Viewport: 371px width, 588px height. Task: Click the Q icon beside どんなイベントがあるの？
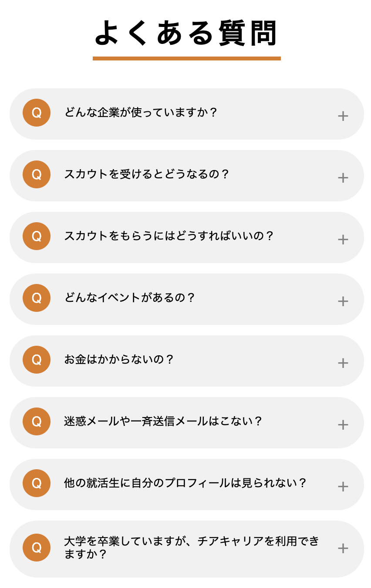tap(37, 298)
